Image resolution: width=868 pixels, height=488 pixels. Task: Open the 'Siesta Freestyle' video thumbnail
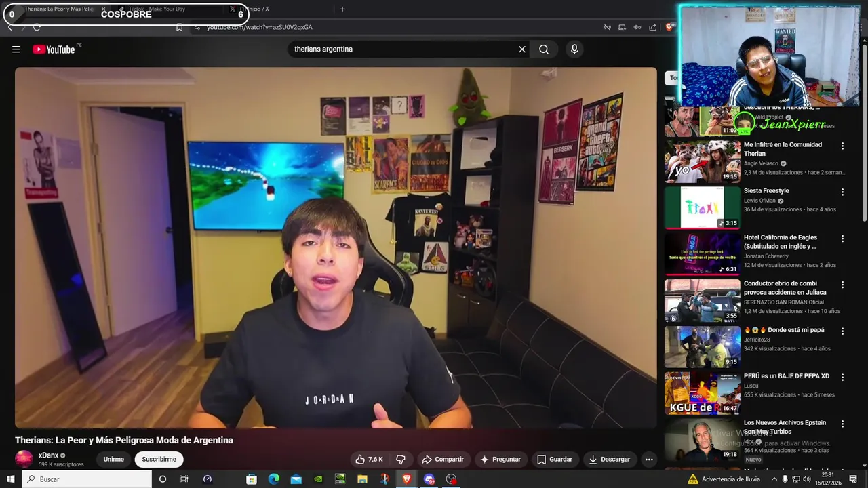703,207
